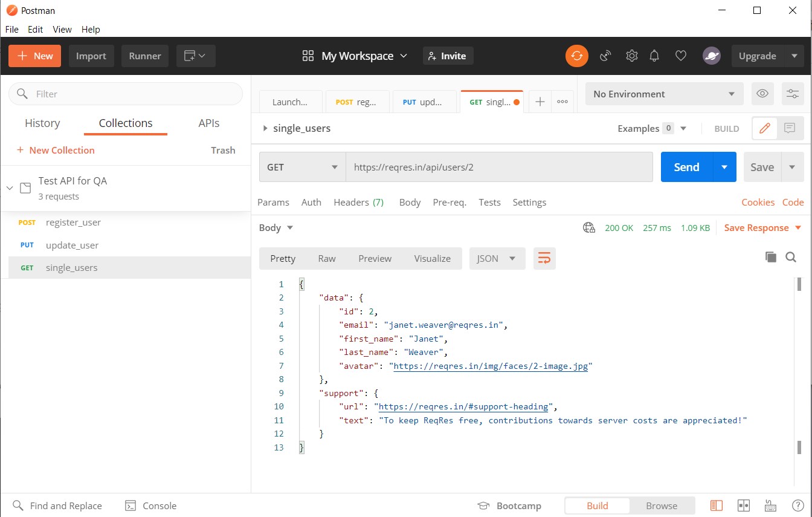The image size is (812, 517).
Task: Search the response with magnifier icon
Action: tap(791, 257)
